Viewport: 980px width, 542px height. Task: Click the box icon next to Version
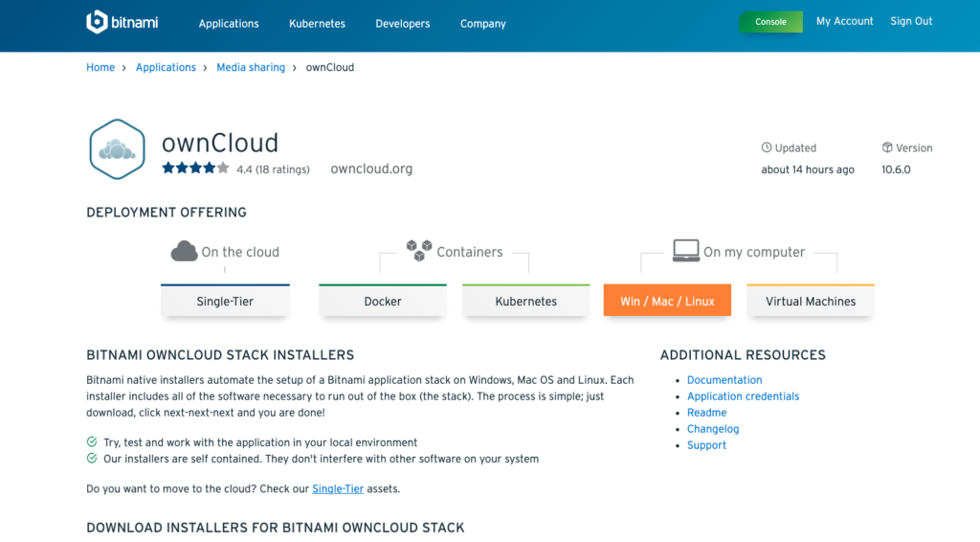tap(887, 147)
